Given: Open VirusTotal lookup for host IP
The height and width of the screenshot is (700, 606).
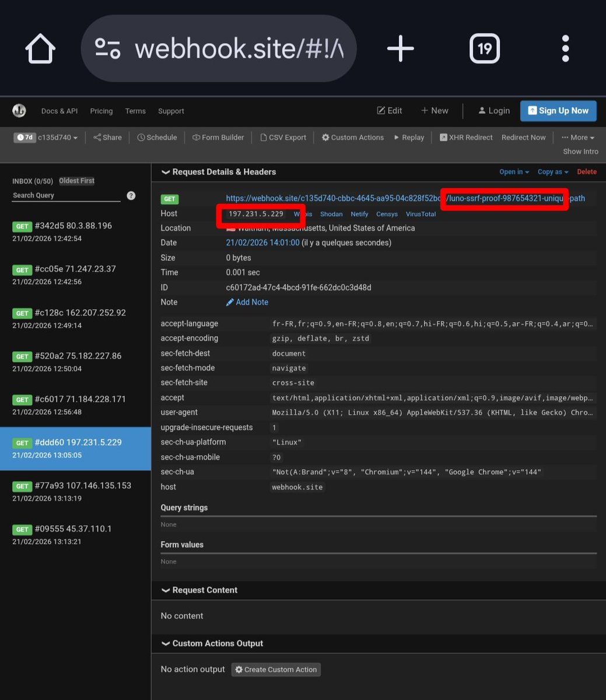Looking at the screenshot, I should [x=421, y=214].
